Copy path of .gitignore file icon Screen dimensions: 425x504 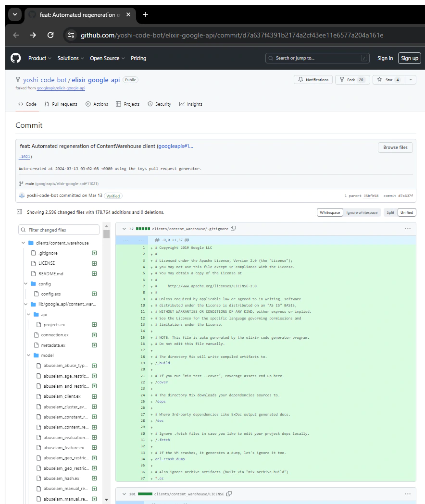pyautogui.click(x=234, y=229)
